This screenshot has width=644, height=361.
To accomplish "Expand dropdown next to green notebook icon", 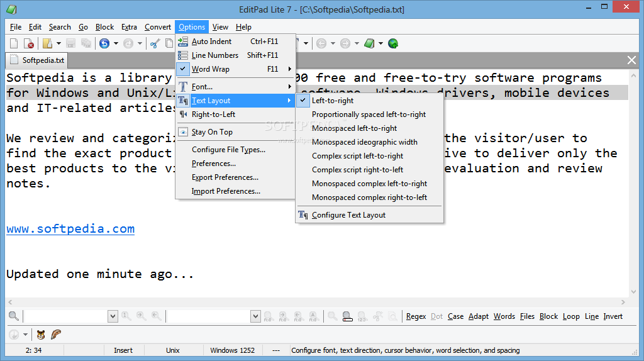I will [x=380, y=43].
